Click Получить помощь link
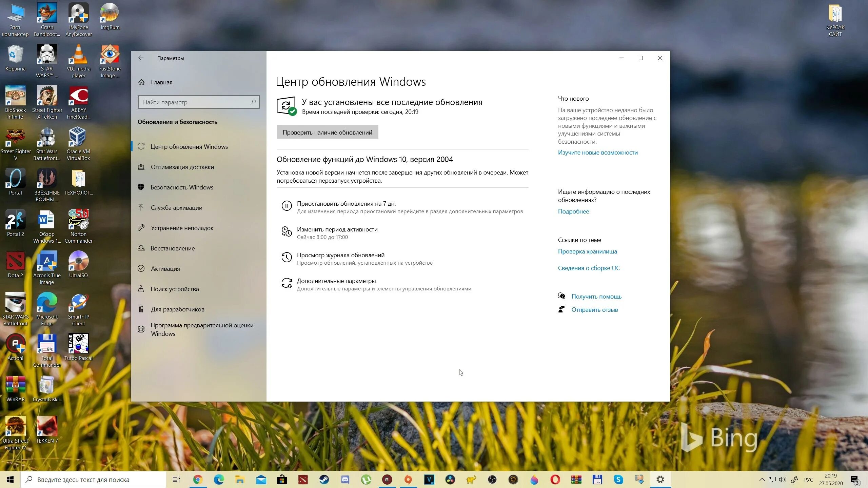Viewport: 868px width, 488px height. tap(596, 297)
